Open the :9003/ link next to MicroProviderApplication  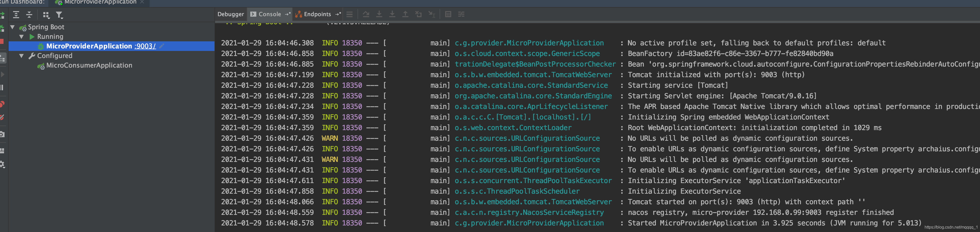pyautogui.click(x=145, y=46)
